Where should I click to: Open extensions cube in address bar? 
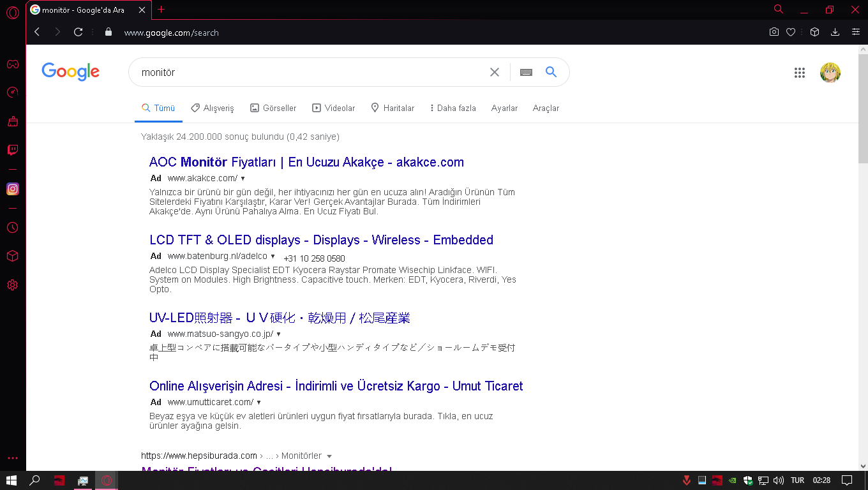coord(814,32)
